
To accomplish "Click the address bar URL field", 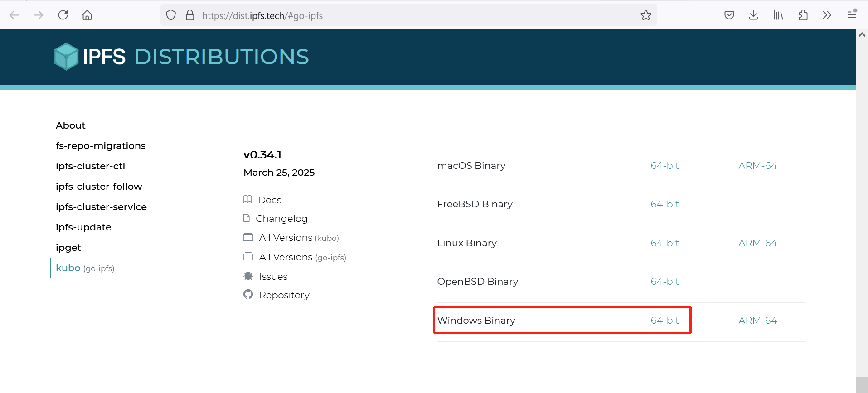I will 408,15.
